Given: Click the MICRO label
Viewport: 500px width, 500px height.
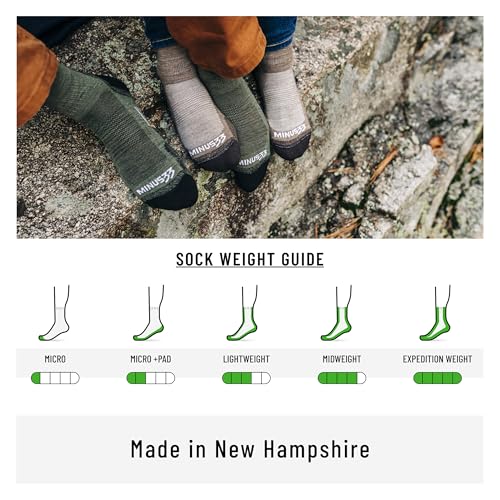Looking at the screenshot, I should coord(55,359).
